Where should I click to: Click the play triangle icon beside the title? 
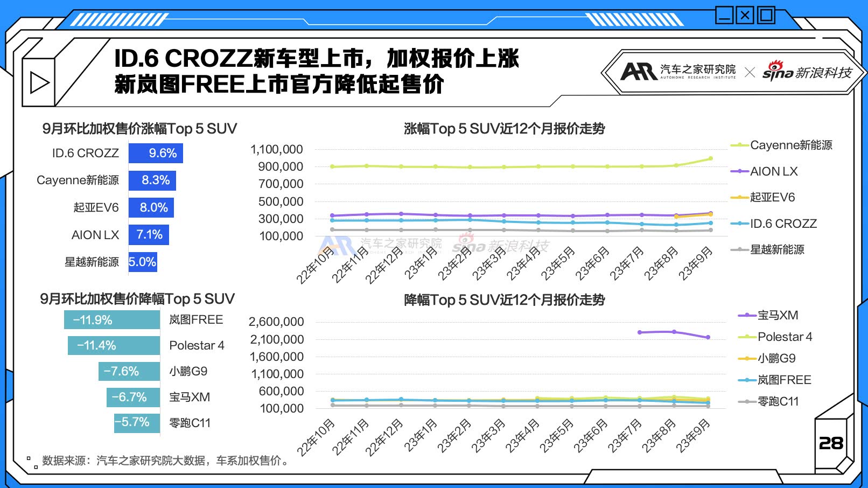[39, 83]
